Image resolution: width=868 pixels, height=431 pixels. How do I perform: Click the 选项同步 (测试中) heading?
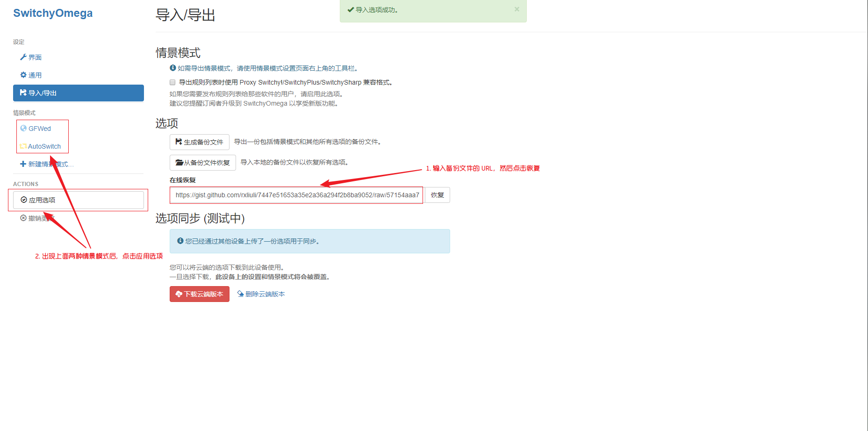(200, 218)
